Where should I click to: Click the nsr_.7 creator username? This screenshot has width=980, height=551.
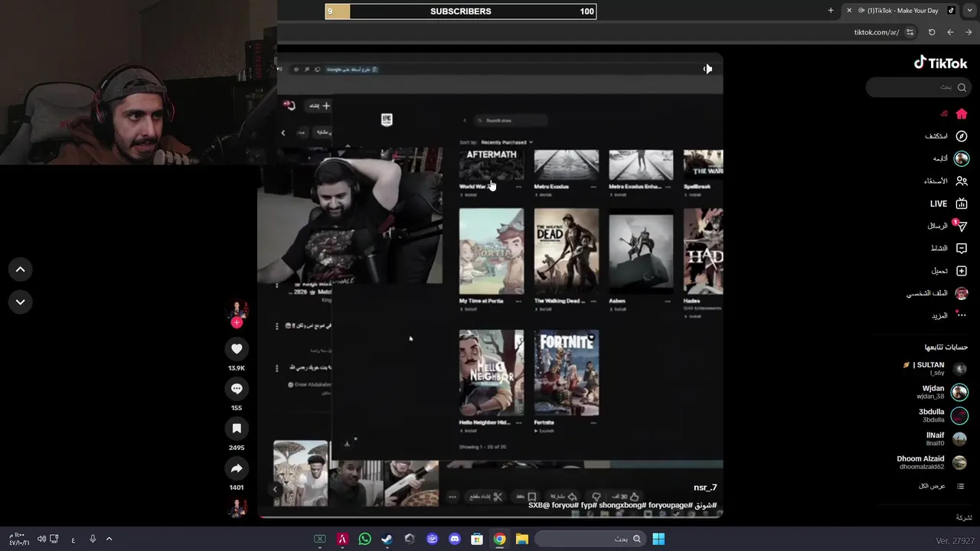click(705, 487)
